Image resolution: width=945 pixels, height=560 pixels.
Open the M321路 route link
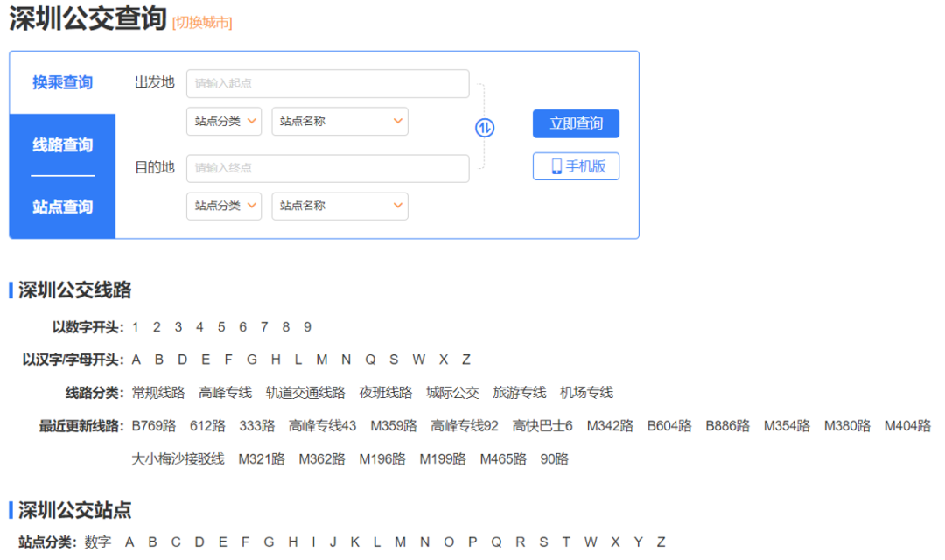click(x=262, y=459)
